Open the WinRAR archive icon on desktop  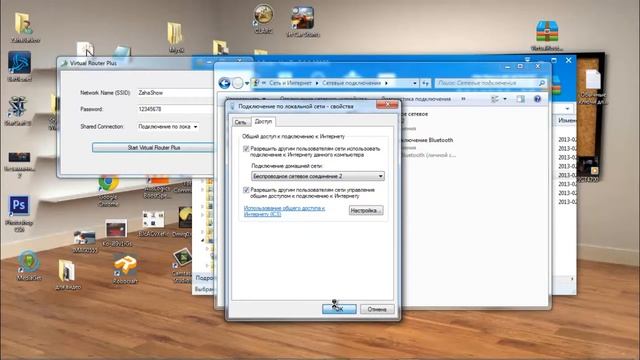click(x=547, y=36)
